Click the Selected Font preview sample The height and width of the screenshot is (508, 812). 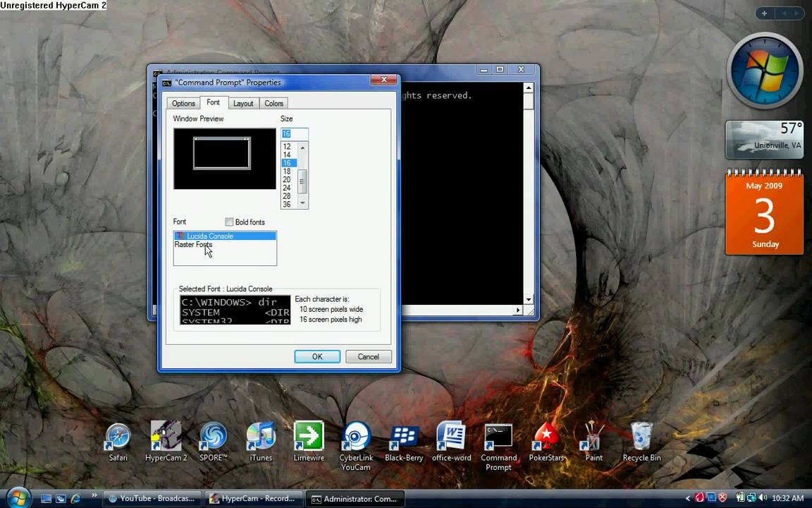point(235,310)
